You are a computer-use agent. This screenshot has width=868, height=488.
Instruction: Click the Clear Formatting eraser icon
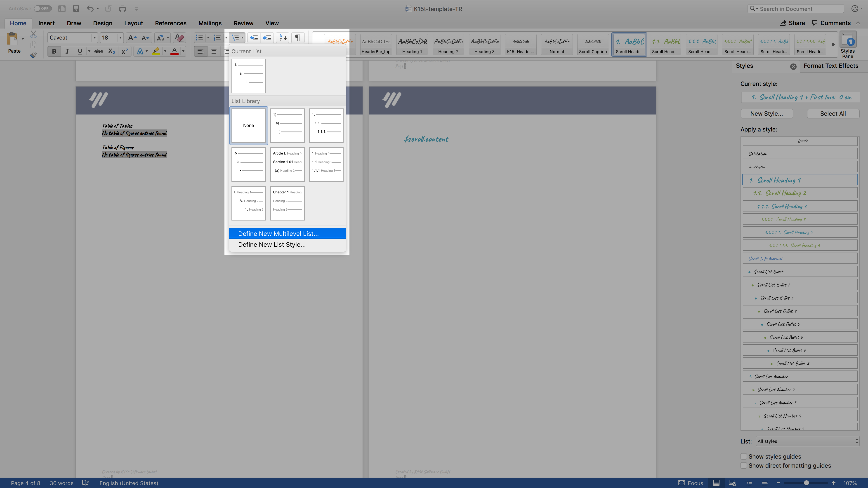[180, 38]
